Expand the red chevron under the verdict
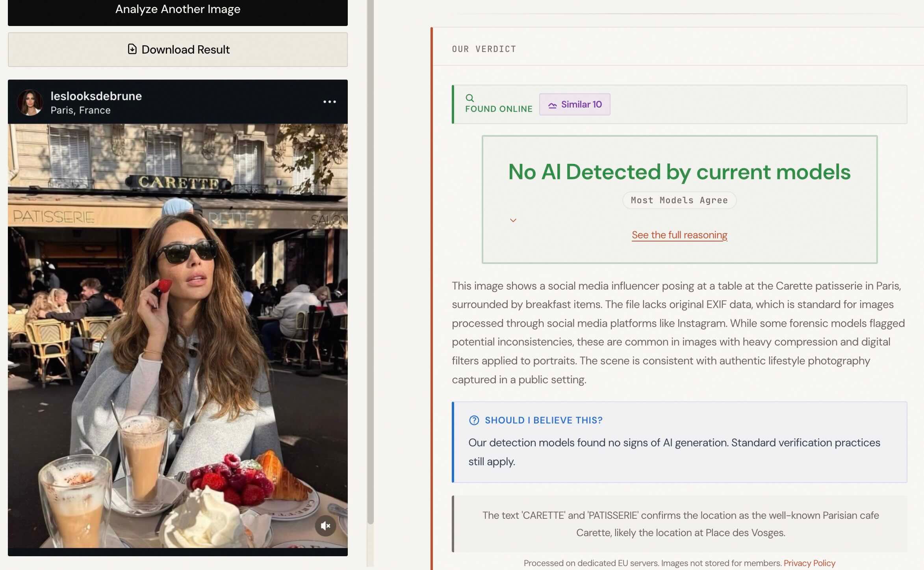The width and height of the screenshot is (924, 570). tap(513, 220)
